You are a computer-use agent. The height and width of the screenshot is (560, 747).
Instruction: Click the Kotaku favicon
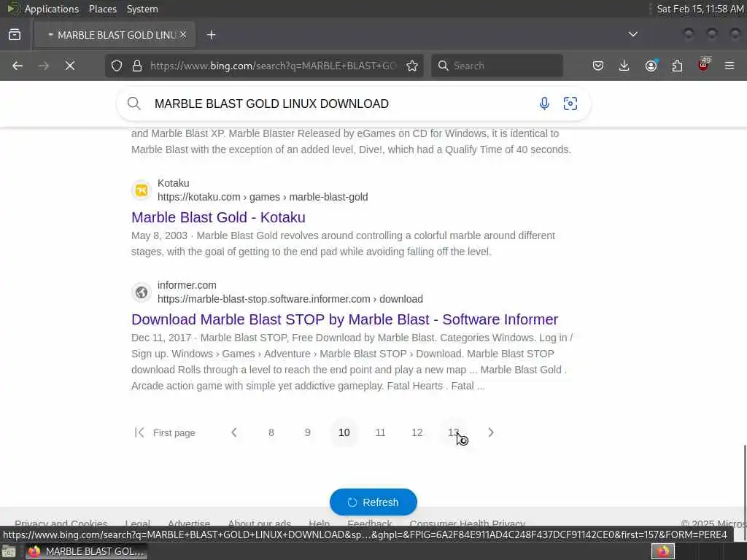142,190
